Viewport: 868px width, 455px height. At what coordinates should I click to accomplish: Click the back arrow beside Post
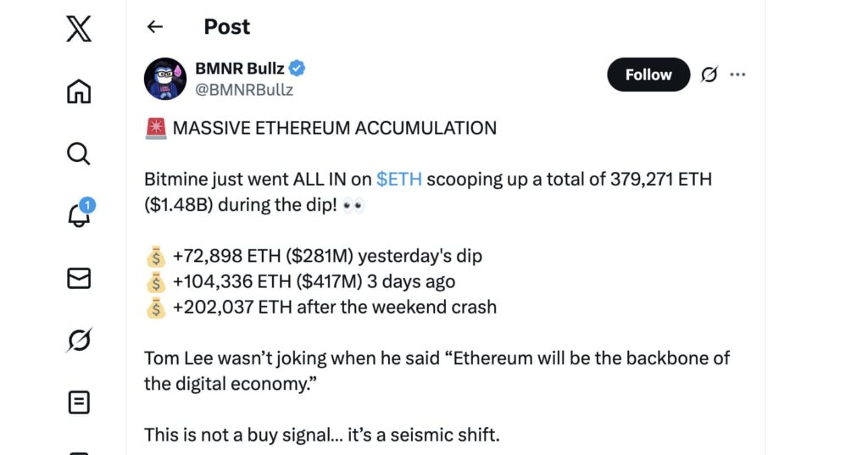[x=155, y=27]
